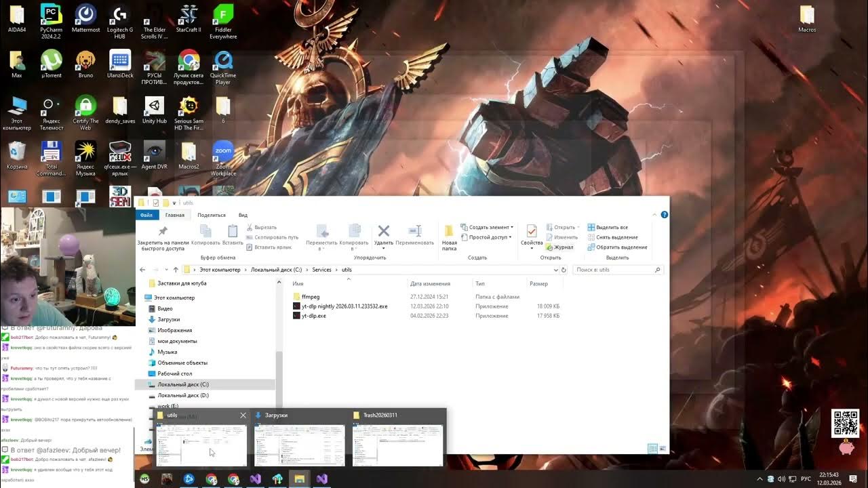The width and height of the screenshot is (868, 488).
Task: Click the Открыть ribbon item
Action: point(563,227)
